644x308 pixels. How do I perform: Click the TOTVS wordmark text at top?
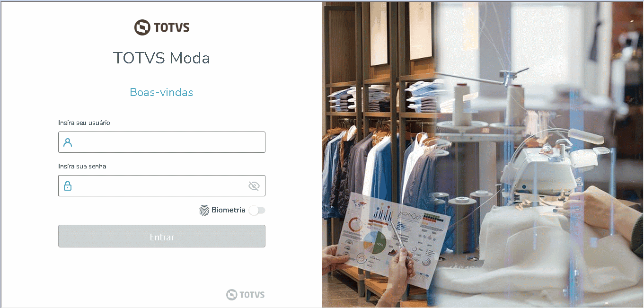coord(172,27)
